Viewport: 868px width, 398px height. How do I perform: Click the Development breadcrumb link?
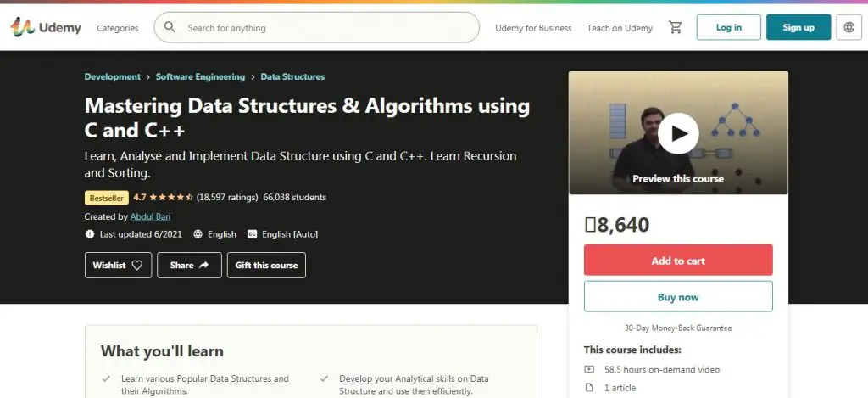(x=113, y=76)
